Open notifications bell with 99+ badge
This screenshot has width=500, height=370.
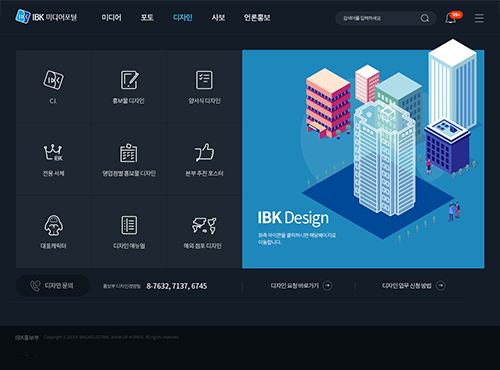(453, 17)
